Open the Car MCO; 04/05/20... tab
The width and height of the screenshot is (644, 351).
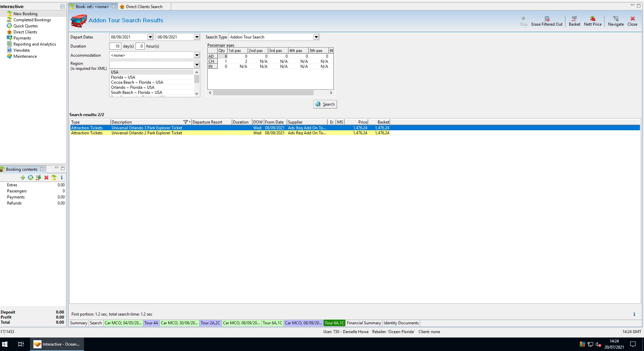click(123, 323)
